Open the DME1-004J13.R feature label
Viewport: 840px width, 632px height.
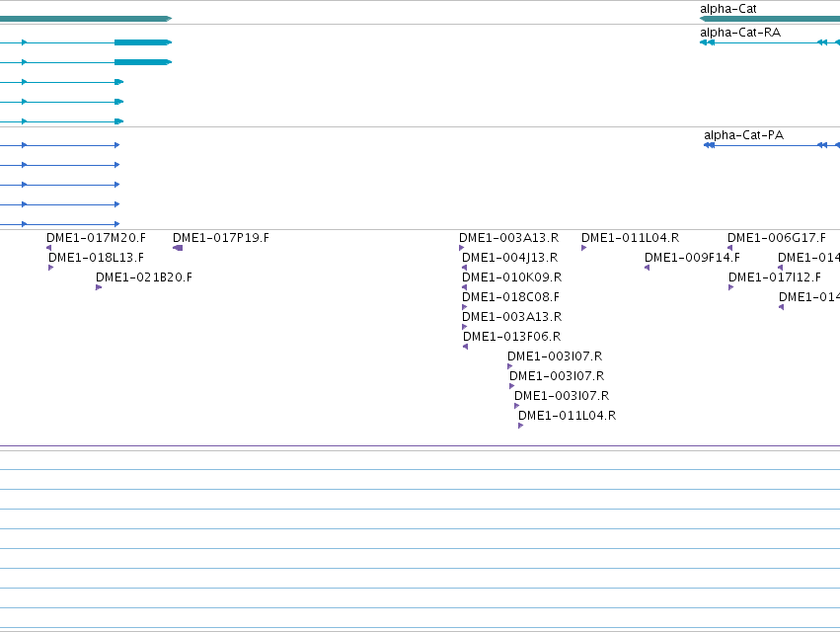click(509, 258)
